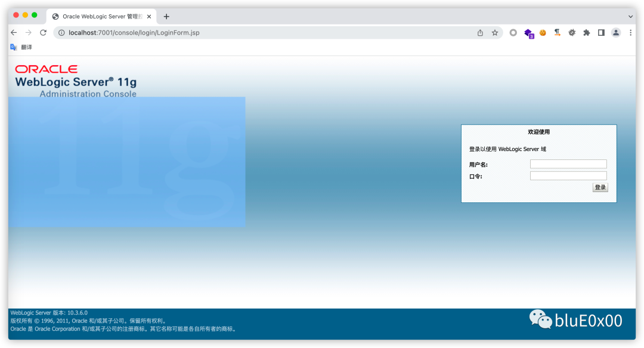
Task: Click the cookie extension icon
Action: (x=543, y=32)
